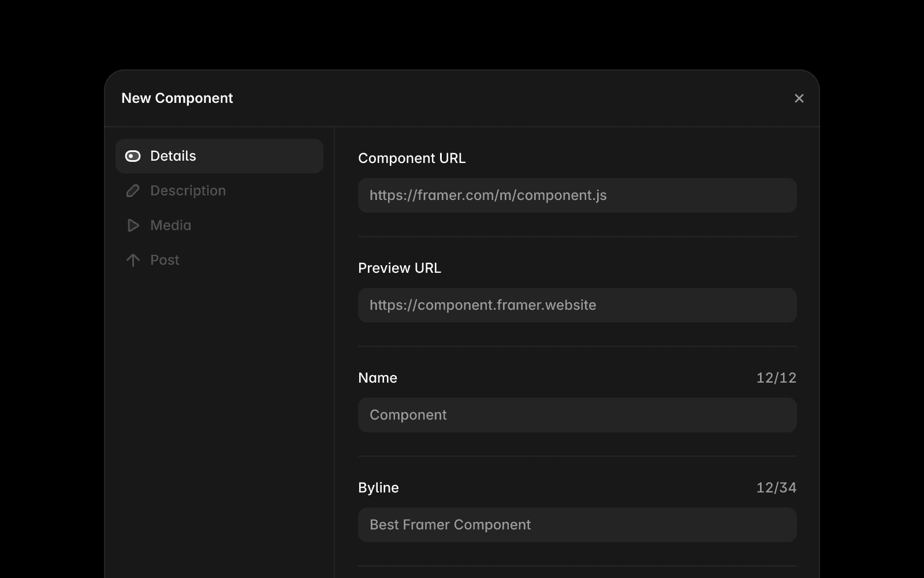Click the up-arrow icon beside Post
The width and height of the screenshot is (924, 578).
(x=133, y=260)
